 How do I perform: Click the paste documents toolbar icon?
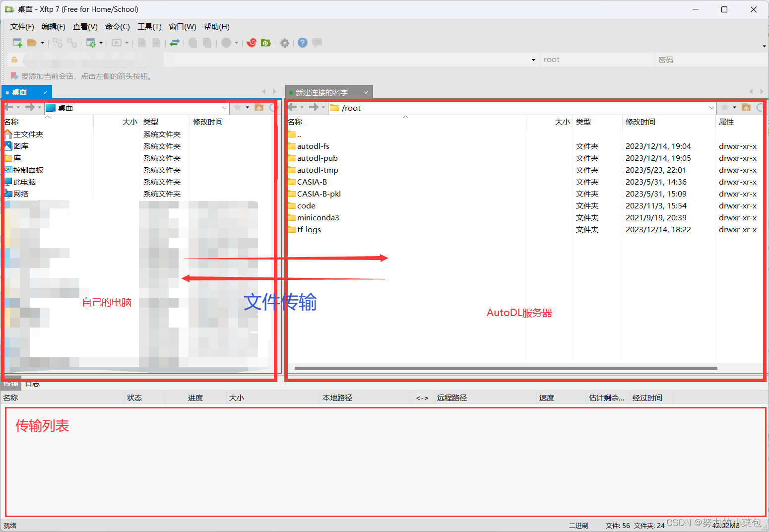point(207,43)
